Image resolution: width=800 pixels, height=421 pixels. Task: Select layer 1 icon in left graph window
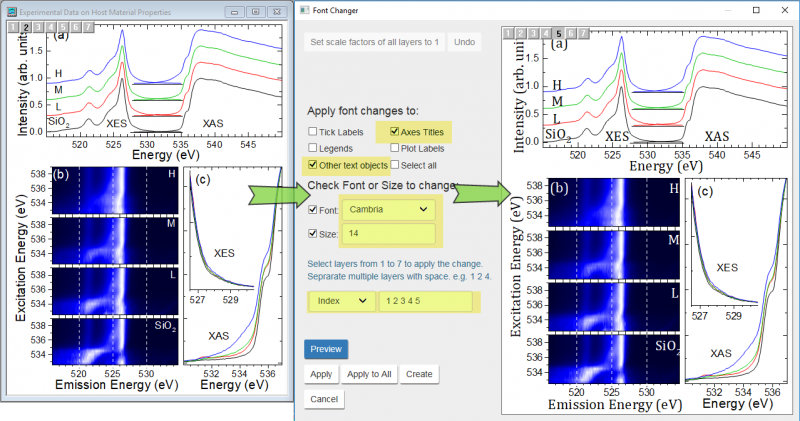click(x=13, y=28)
